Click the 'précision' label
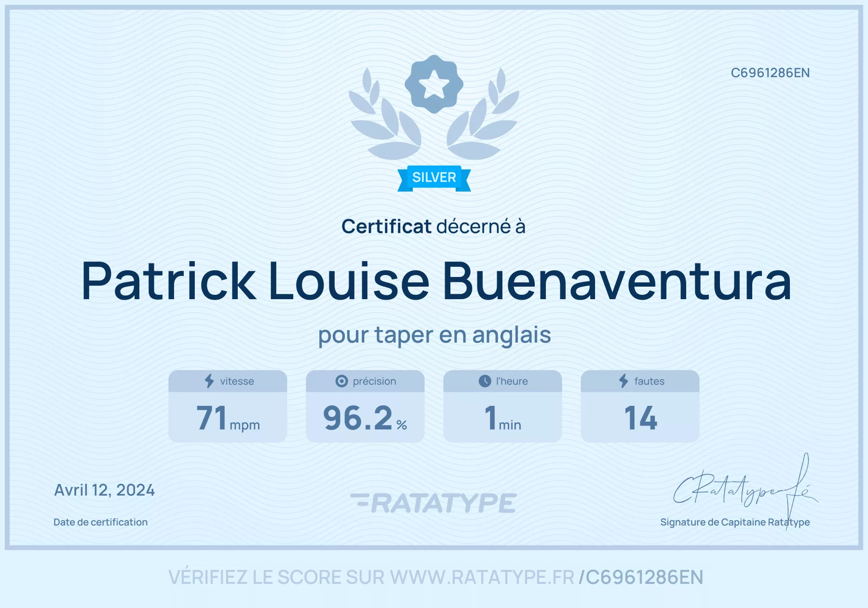The image size is (868, 608). coord(374,381)
